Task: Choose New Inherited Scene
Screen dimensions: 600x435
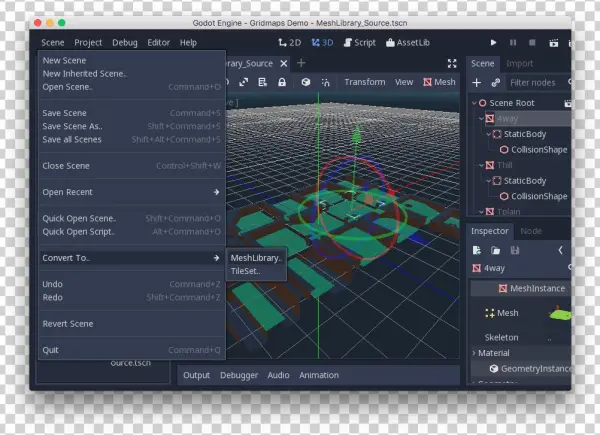Action: pyautogui.click(x=132, y=74)
